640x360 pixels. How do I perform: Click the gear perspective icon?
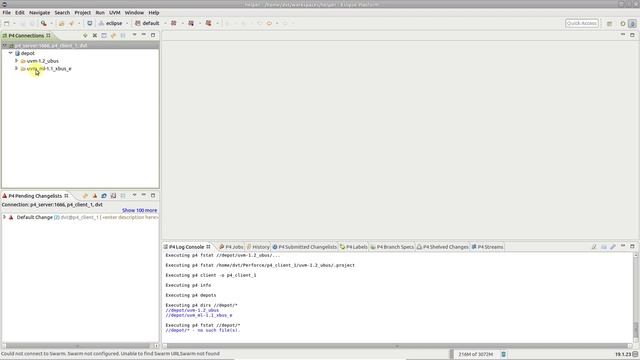click(623, 24)
